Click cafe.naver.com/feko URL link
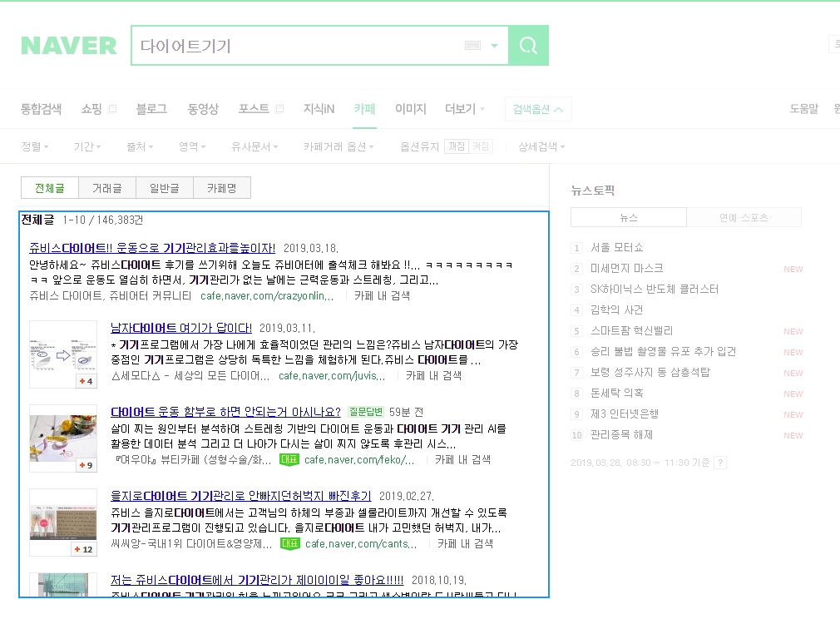Image resolution: width=840 pixels, height=629 pixels. click(359, 460)
